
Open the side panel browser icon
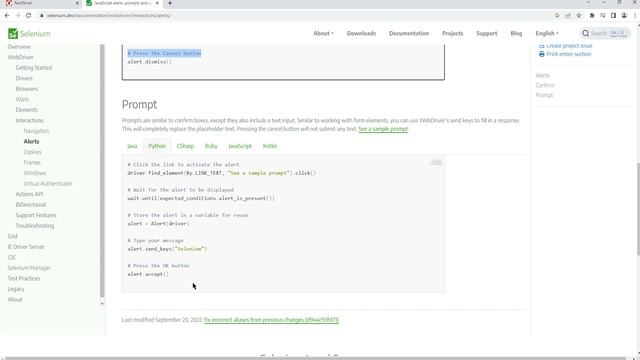coord(613,16)
